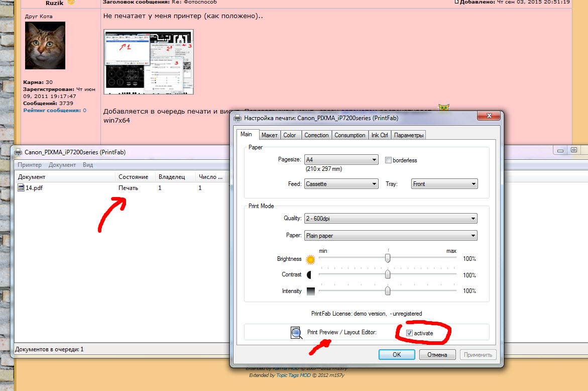Switch to the Main tab
Image resolution: width=588 pixels, height=391 pixels.
[x=247, y=134]
